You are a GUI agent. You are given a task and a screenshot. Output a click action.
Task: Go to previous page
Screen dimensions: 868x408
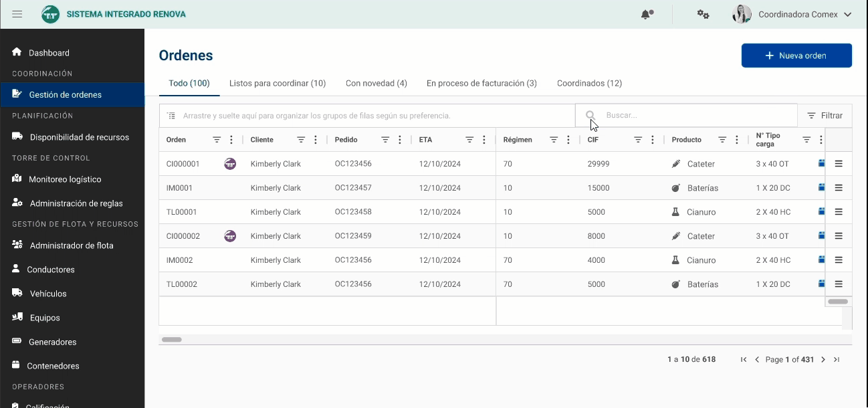pos(757,359)
